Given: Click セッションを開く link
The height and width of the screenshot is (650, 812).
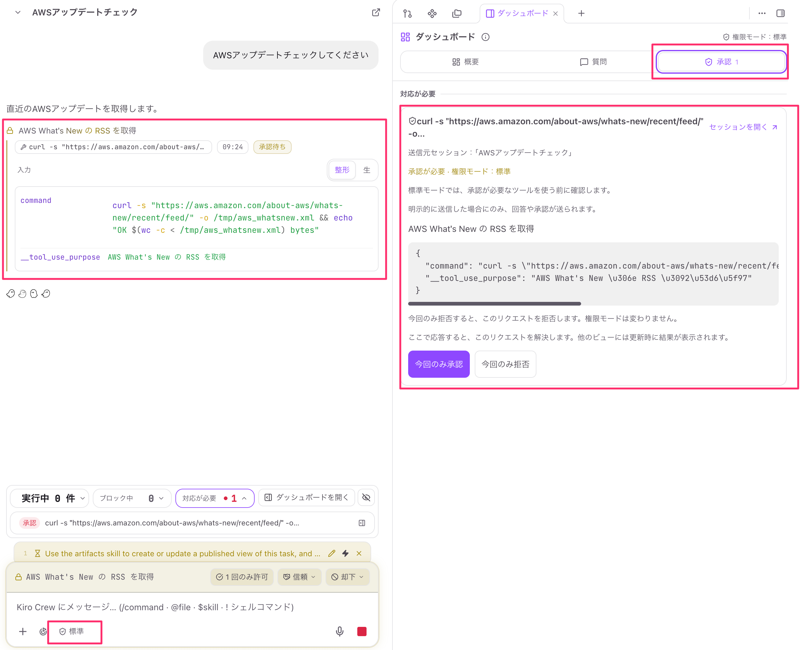Looking at the screenshot, I should tap(743, 127).
